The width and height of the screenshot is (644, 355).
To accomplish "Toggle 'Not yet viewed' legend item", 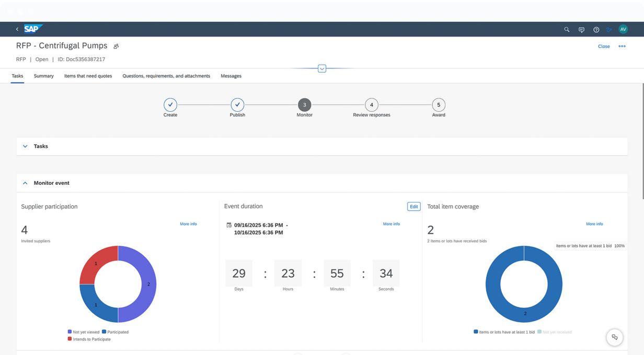I will coord(84,332).
